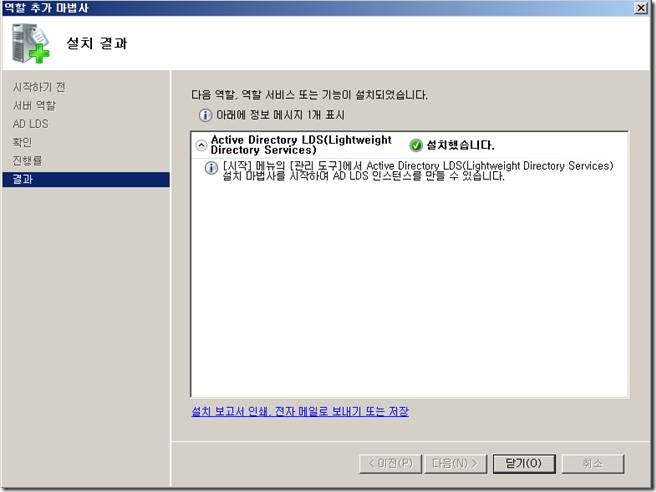Click the green installed checkmark icon
Screen dimensions: 656x492
coord(416,145)
